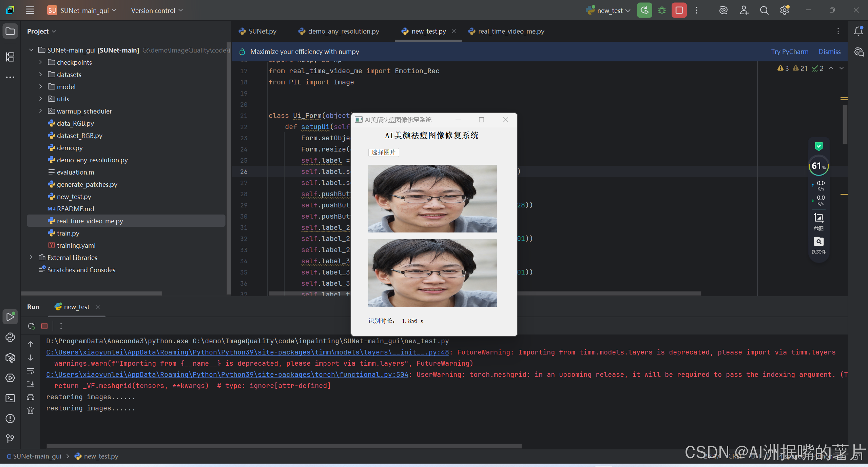Open the Notifications bell icon
Screen dimensions: 868x467
point(859,31)
